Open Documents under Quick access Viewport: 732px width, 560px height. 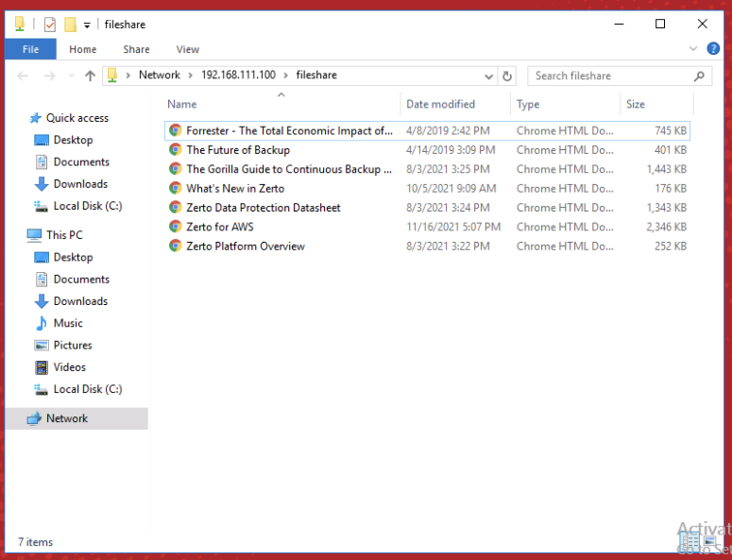(x=81, y=161)
